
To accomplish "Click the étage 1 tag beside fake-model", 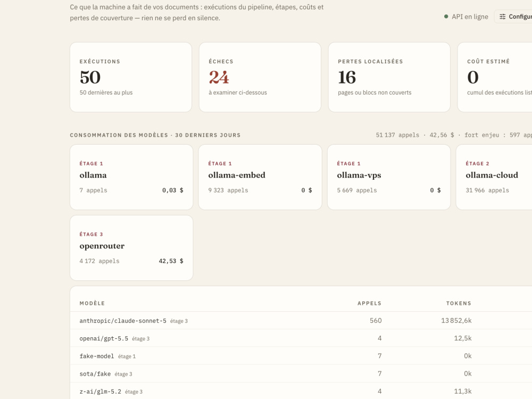I will [x=127, y=356].
